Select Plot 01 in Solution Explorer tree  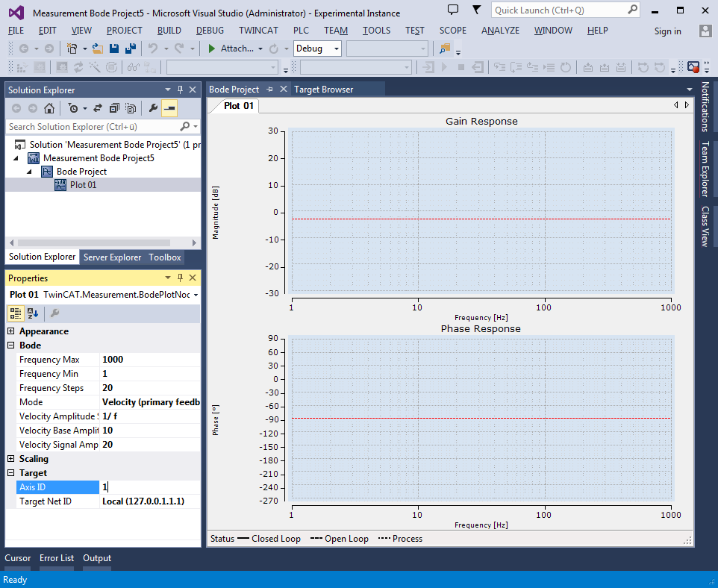click(83, 185)
